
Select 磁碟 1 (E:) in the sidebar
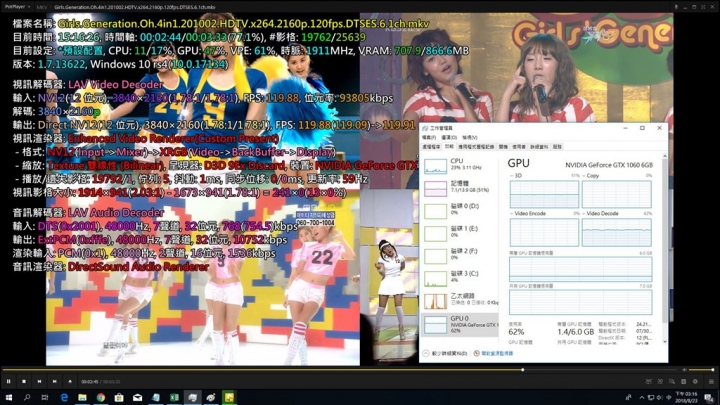tap(459, 232)
